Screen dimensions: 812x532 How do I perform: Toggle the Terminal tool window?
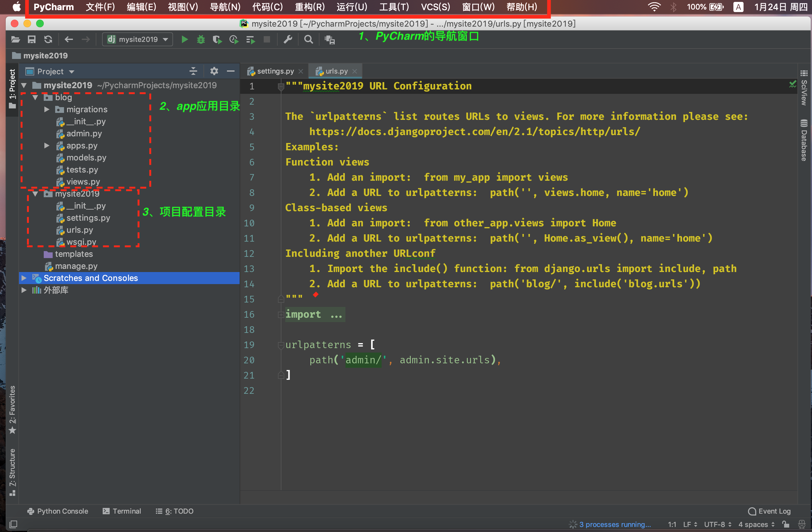(x=122, y=511)
